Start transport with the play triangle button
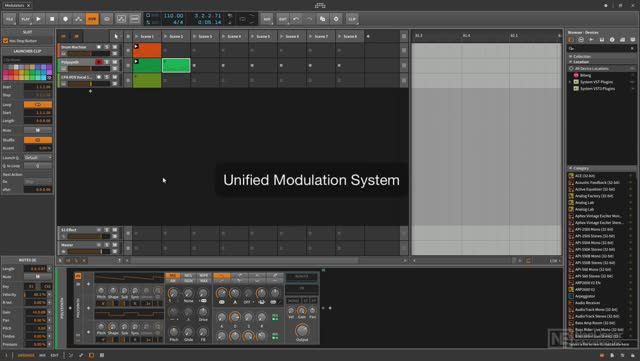640x361 pixels. point(38,19)
